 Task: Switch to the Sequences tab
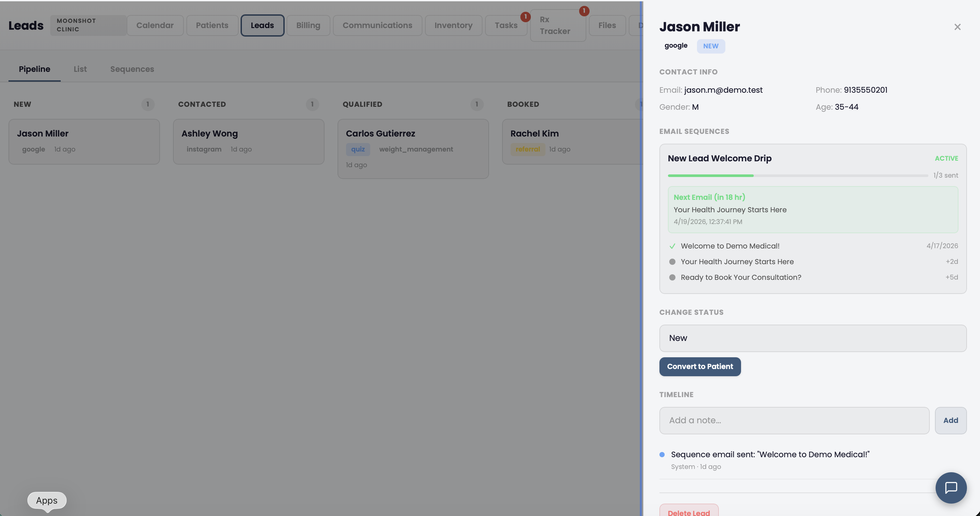click(132, 69)
